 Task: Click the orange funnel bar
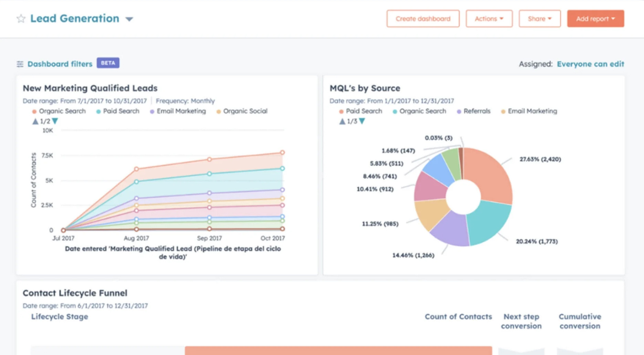pyautogui.click(x=338, y=351)
